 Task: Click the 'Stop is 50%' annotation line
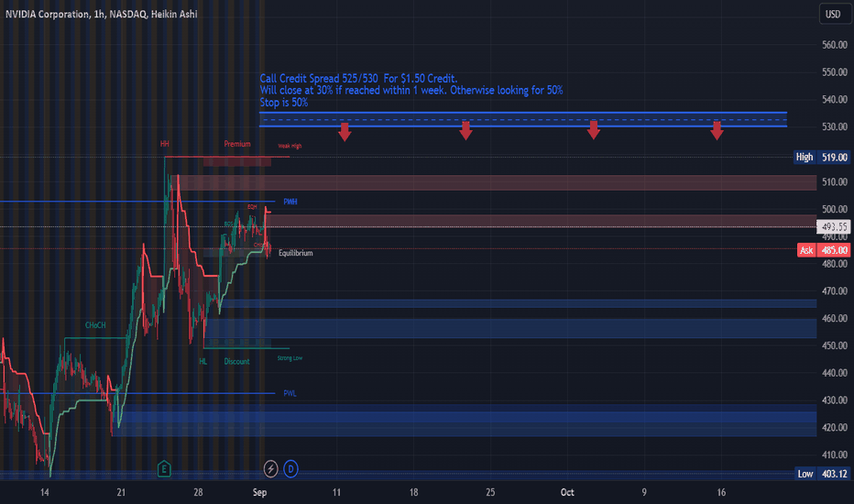click(x=284, y=103)
